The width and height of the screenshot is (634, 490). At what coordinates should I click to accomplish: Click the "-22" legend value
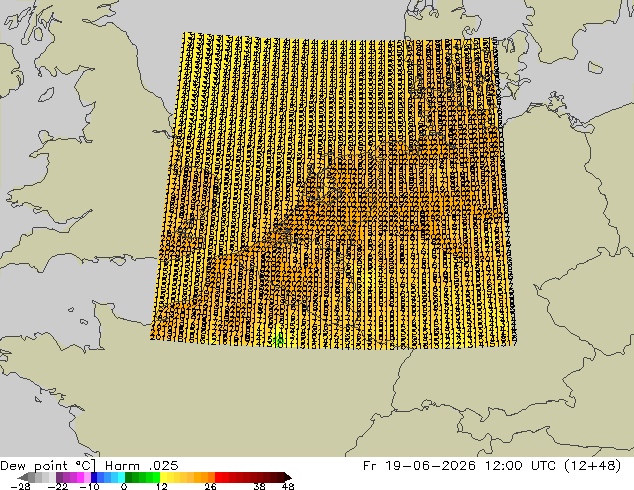(58, 486)
